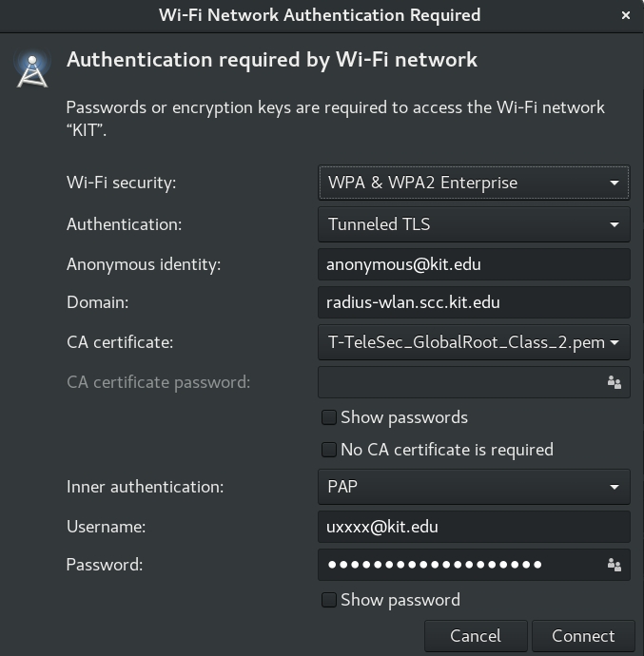The image size is (644, 656).
Task: Click the Anonymous identity text field
Action: coord(473,264)
